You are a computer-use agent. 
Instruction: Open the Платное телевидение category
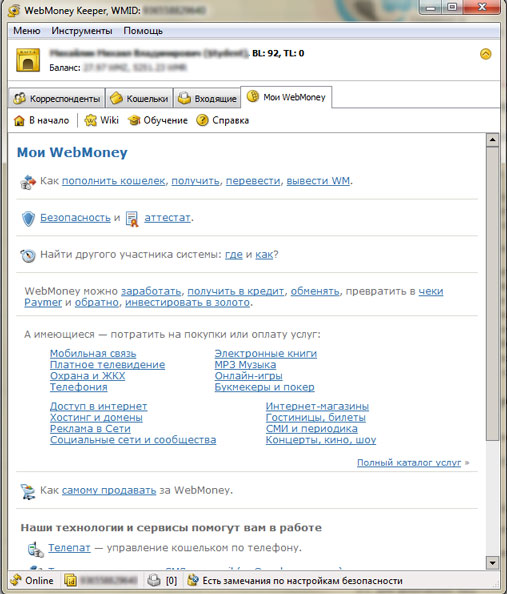point(108,364)
